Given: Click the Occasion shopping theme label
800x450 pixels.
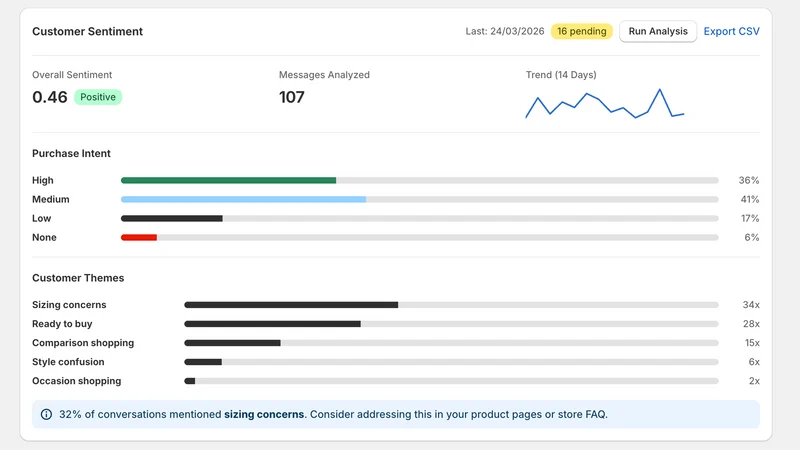Looking at the screenshot, I should 77,381.
